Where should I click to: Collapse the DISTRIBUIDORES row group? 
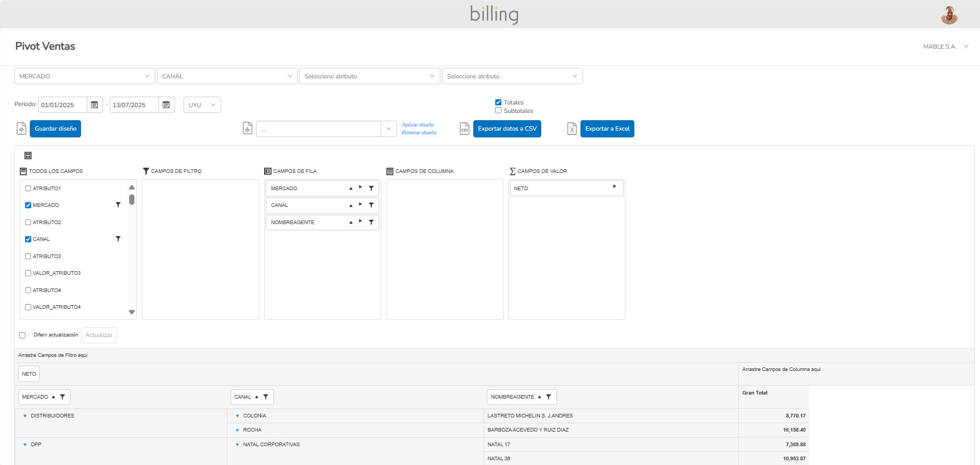point(25,416)
